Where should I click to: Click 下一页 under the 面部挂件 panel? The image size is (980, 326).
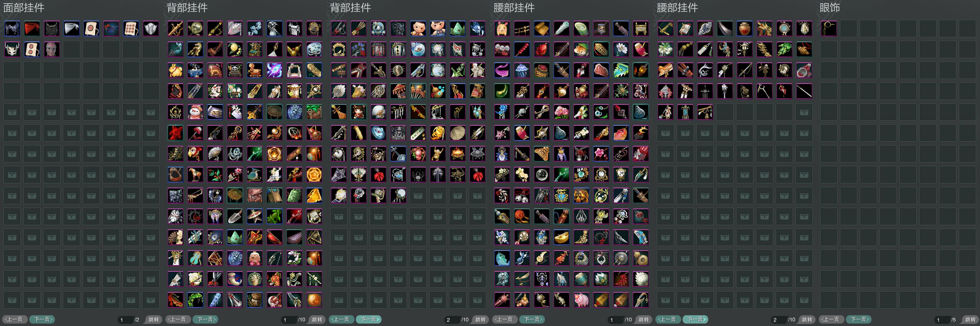coord(42,319)
